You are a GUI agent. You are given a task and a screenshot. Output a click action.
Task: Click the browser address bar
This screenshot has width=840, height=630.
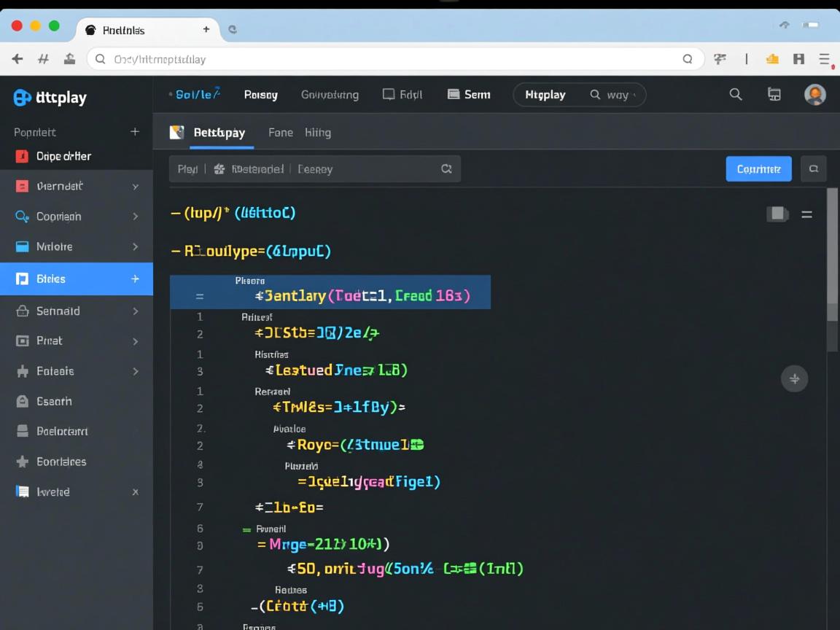pos(394,59)
